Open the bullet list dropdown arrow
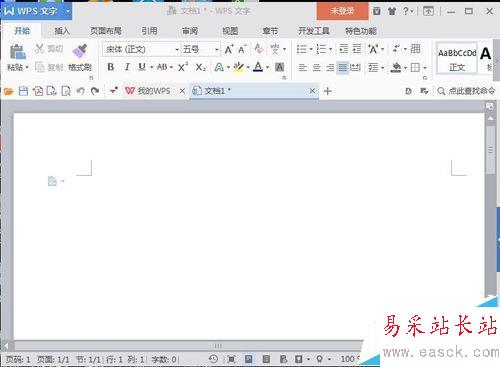 pos(311,49)
